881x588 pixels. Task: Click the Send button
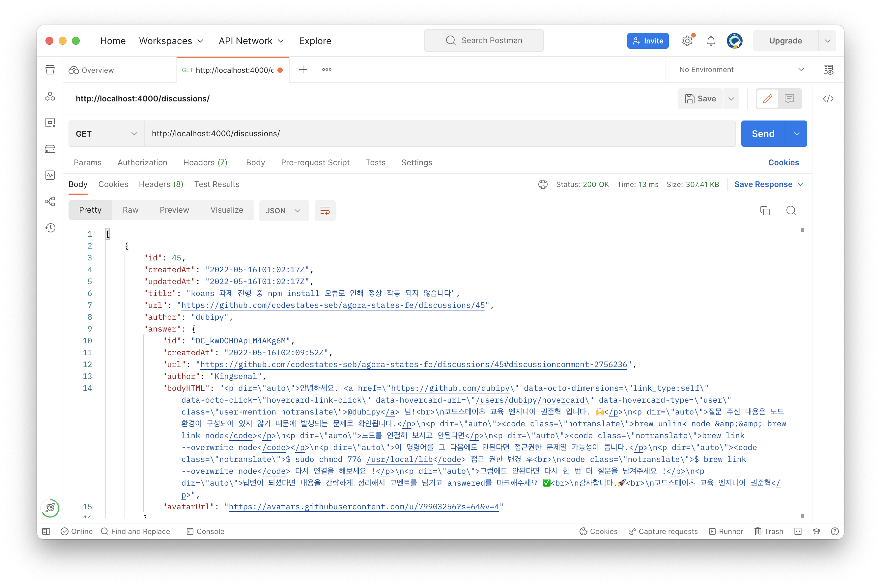tap(762, 133)
